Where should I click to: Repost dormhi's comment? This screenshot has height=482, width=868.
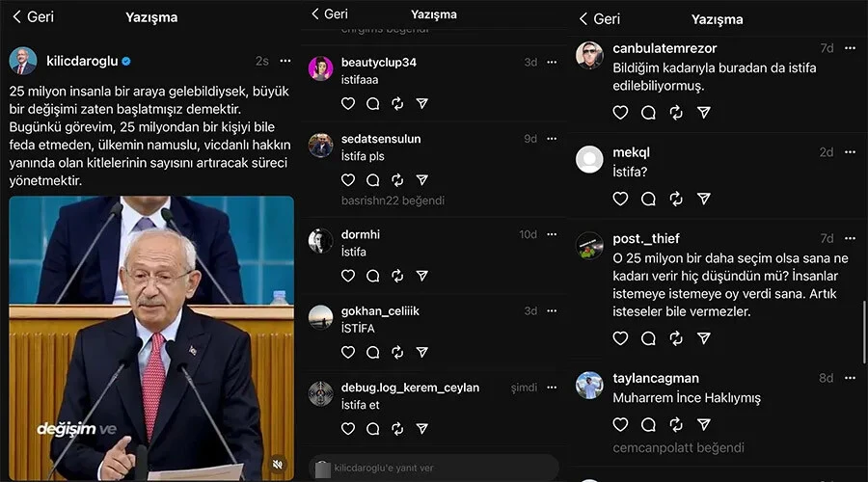tap(397, 276)
